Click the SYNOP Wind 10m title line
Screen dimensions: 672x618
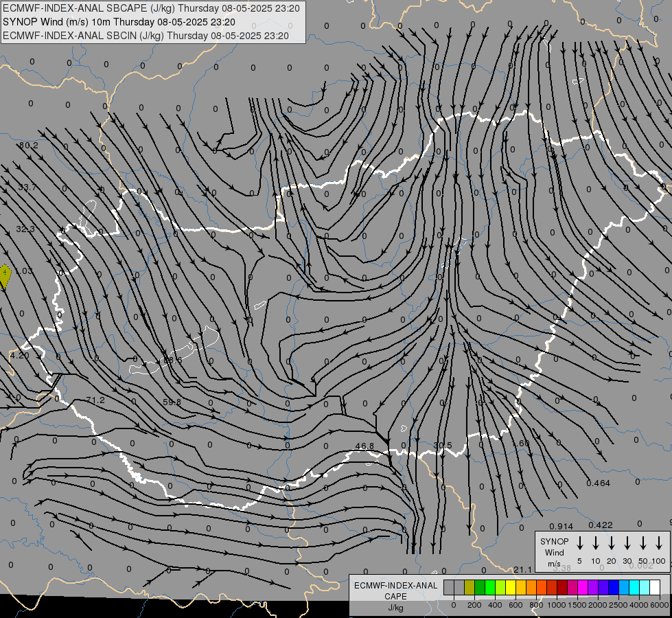click(x=119, y=22)
